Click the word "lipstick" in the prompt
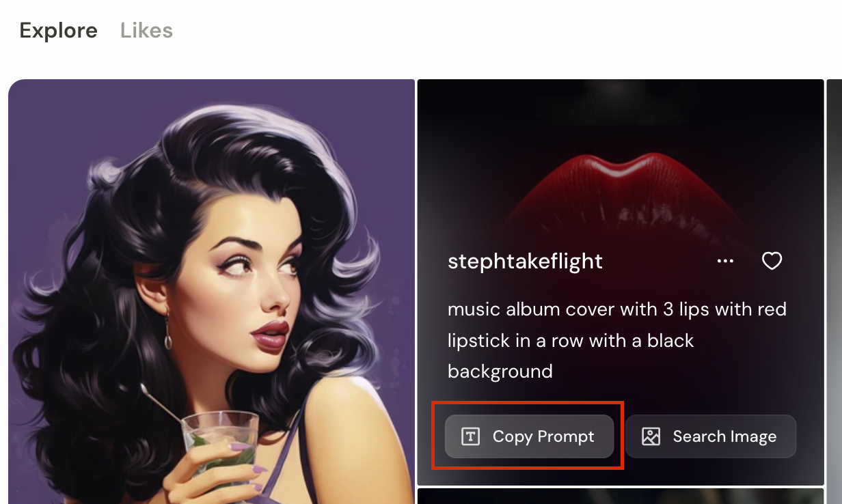 coord(478,340)
